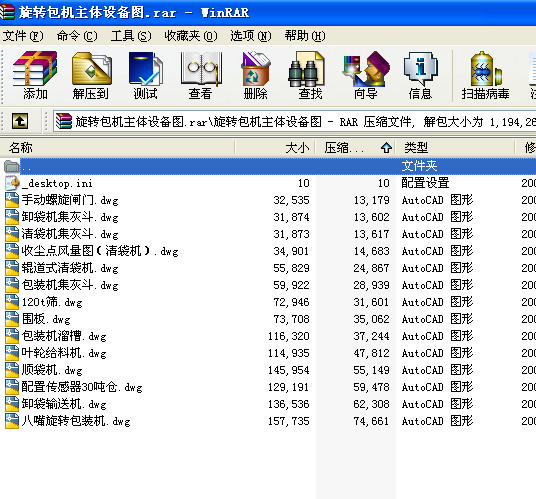Open the 查看 (View) toolbar icon

201,69
